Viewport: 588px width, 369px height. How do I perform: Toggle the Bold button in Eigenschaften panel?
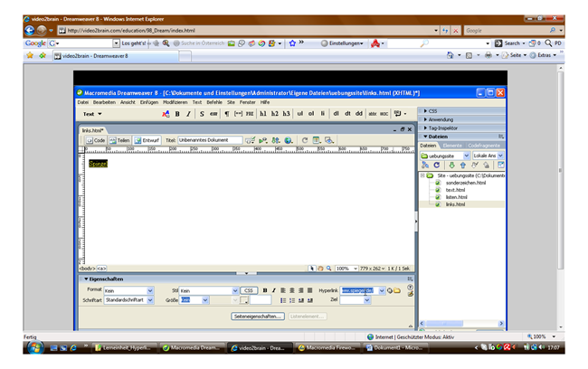click(x=265, y=290)
